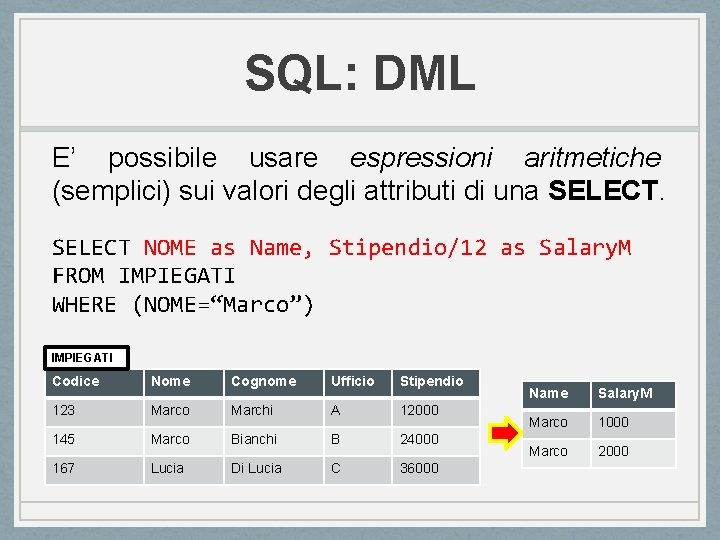The width and height of the screenshot is (720, 540).
Task: Select the red text "NOME as Name,"
Action: pyautogui.click(x=228, y=248)
